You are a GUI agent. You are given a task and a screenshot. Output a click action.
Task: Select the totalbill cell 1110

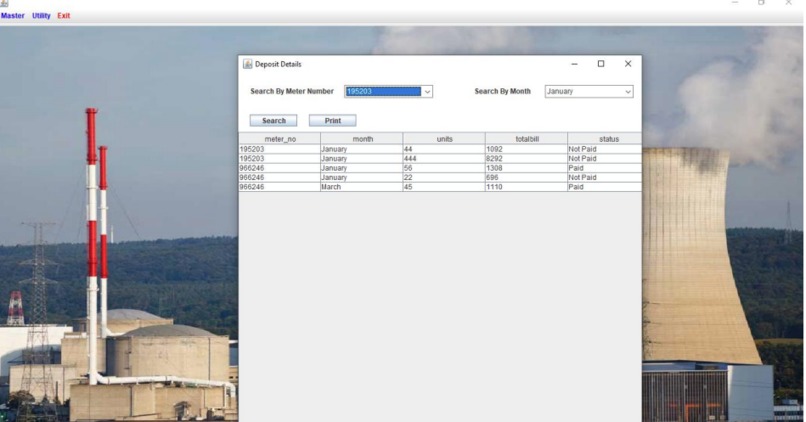tap(526, 187)
